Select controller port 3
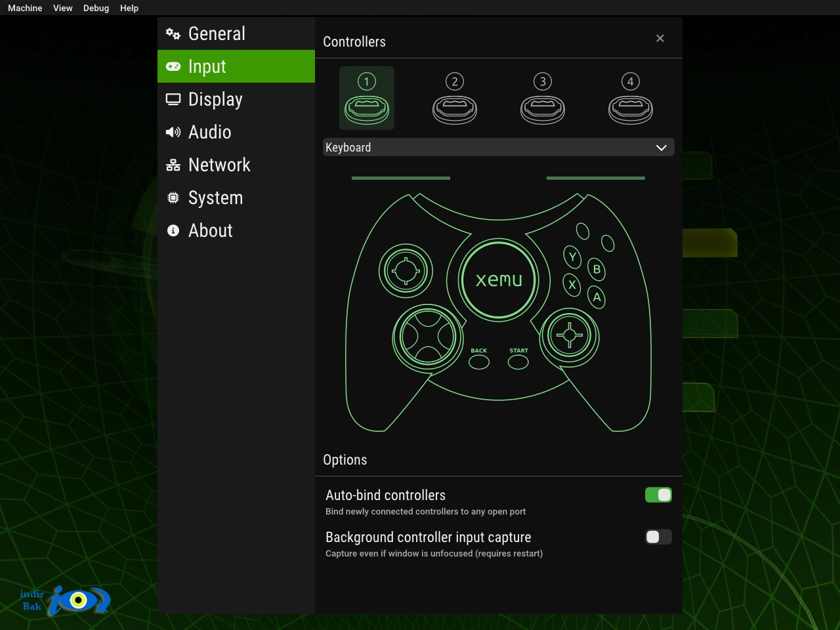Screen dimensions: 840x630 click(543, 98)
